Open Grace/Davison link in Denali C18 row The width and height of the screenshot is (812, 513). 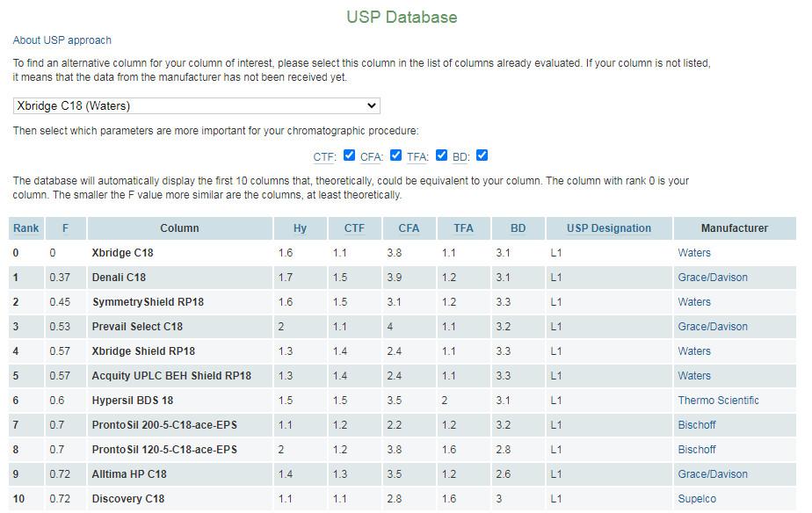[713, 278]
